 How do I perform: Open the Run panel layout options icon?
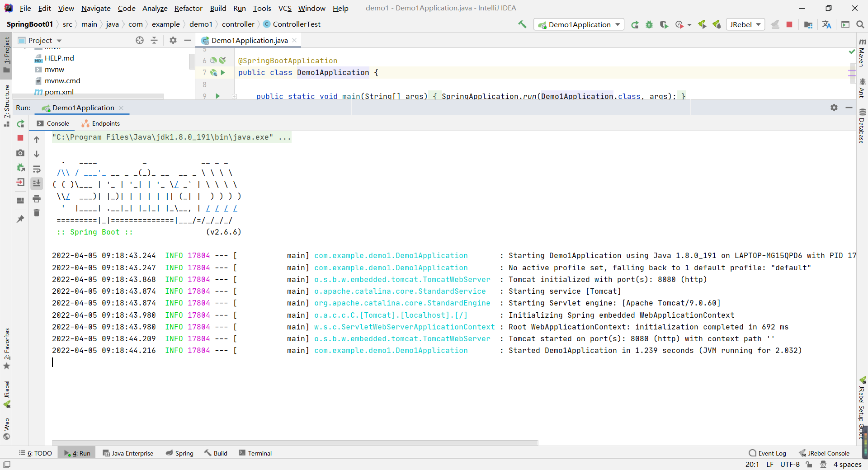[20, 201]
